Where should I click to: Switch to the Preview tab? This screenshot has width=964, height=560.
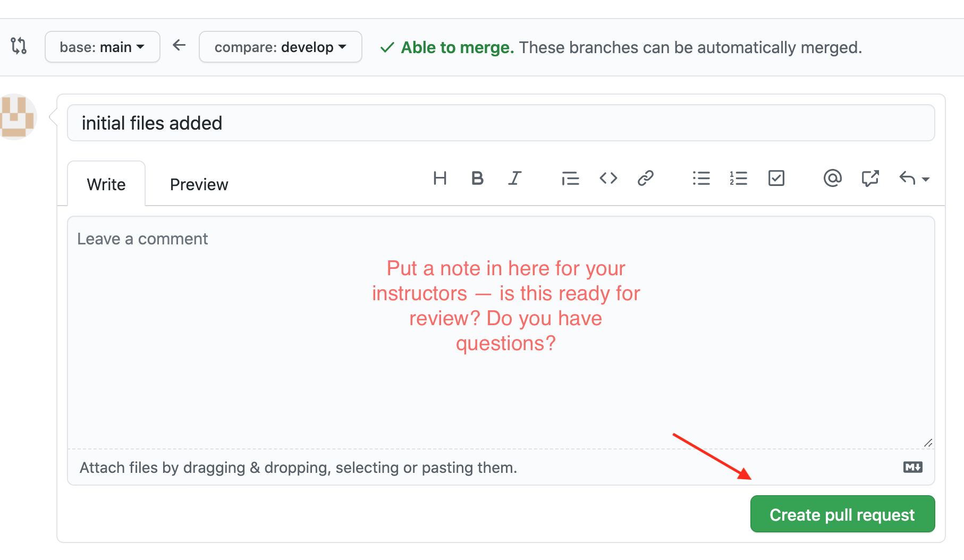pyautogui.click(x=199, y=184)
